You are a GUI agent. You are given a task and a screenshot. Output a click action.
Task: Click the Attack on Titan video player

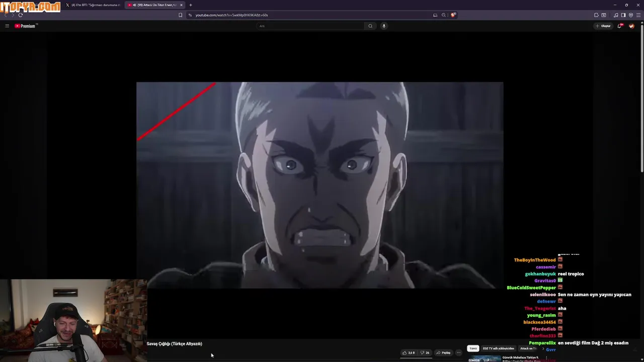tap(319, 185)
